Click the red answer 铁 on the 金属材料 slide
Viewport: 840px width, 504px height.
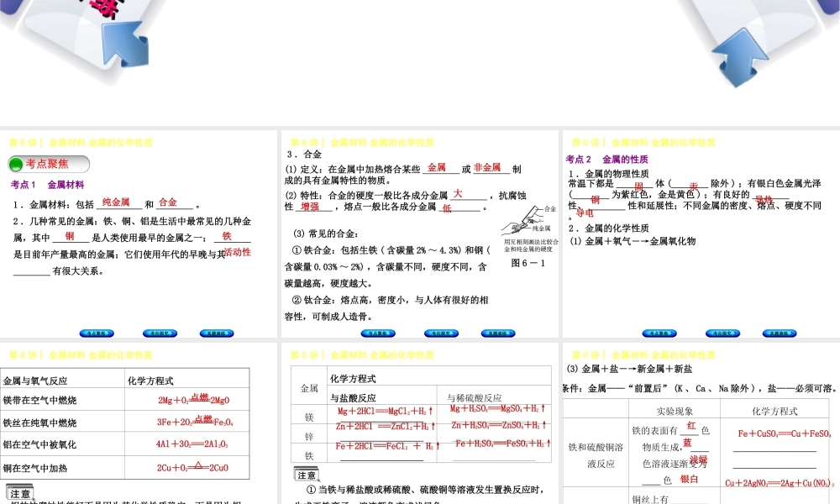tap(227, 236)
